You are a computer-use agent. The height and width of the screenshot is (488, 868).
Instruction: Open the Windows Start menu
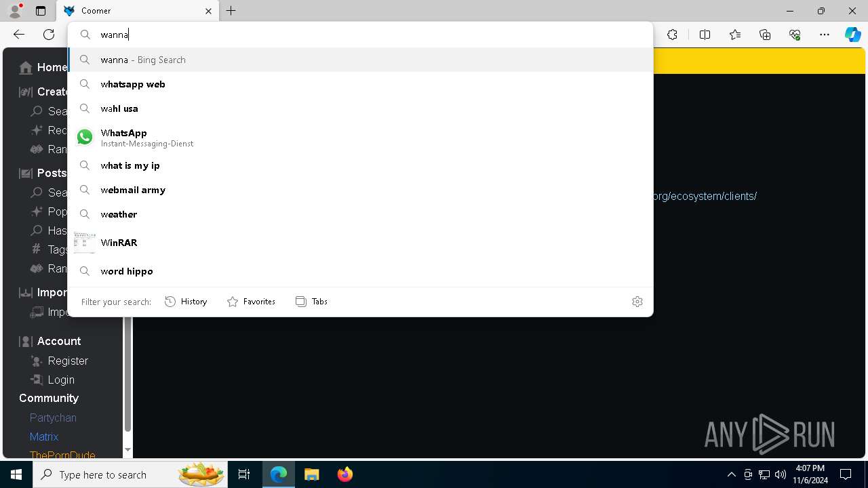[16, 474]
